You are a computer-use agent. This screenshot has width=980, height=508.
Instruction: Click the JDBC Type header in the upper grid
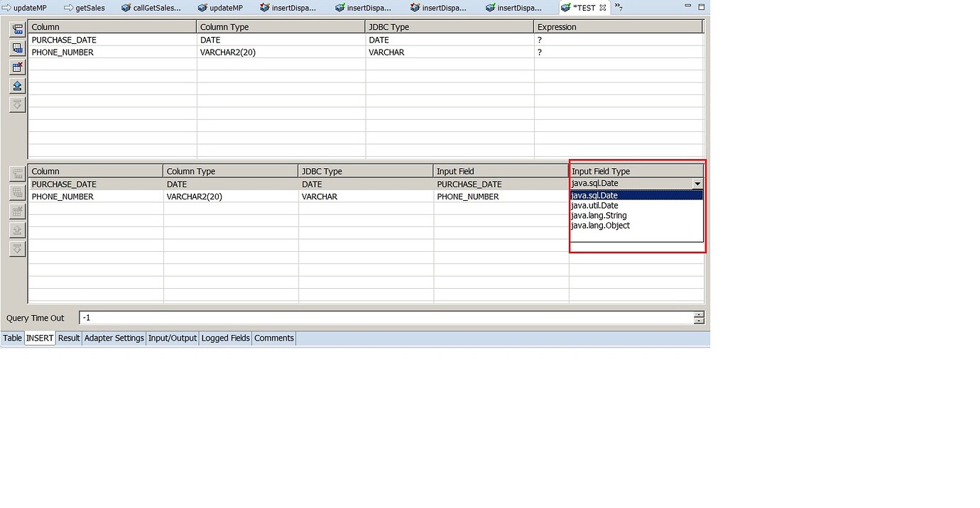[x=450, y=27]
